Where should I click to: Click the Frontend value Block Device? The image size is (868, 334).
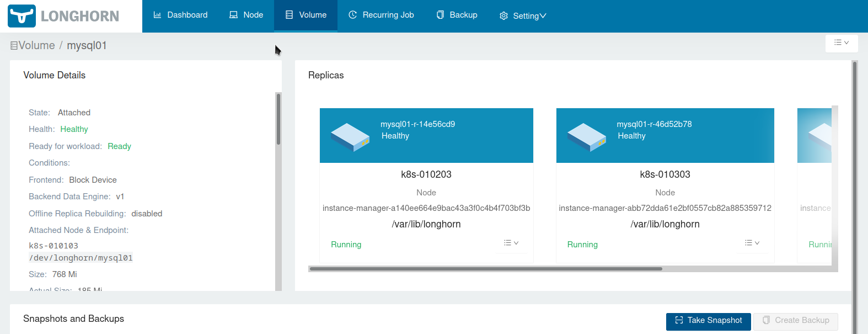[x=93, y=180]
